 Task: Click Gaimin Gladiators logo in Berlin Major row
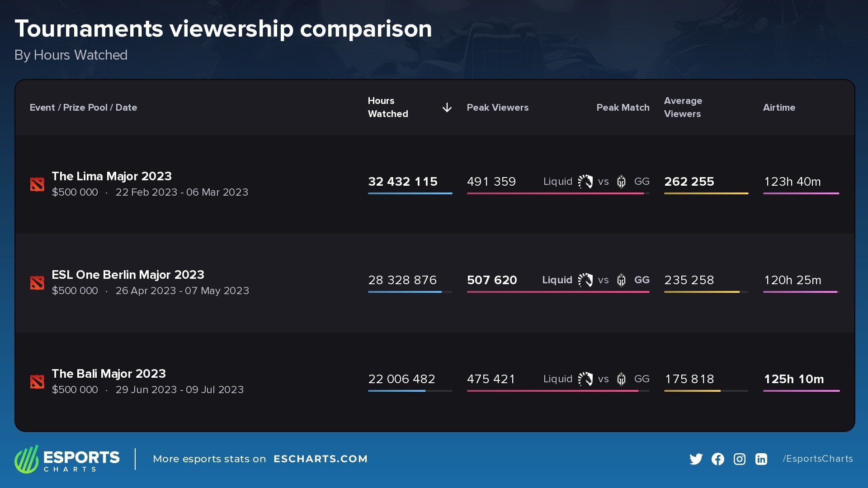622,280
